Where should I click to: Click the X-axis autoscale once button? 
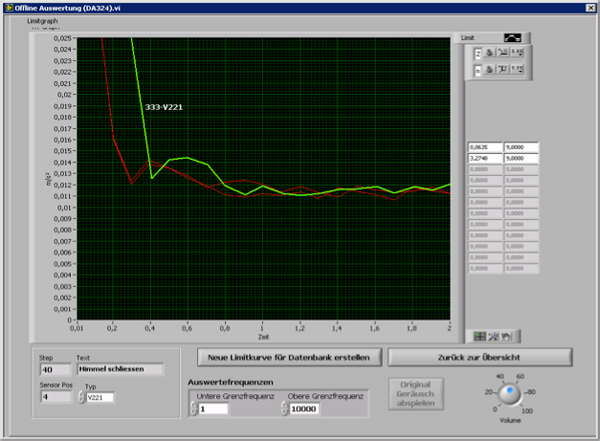(504, 52)
